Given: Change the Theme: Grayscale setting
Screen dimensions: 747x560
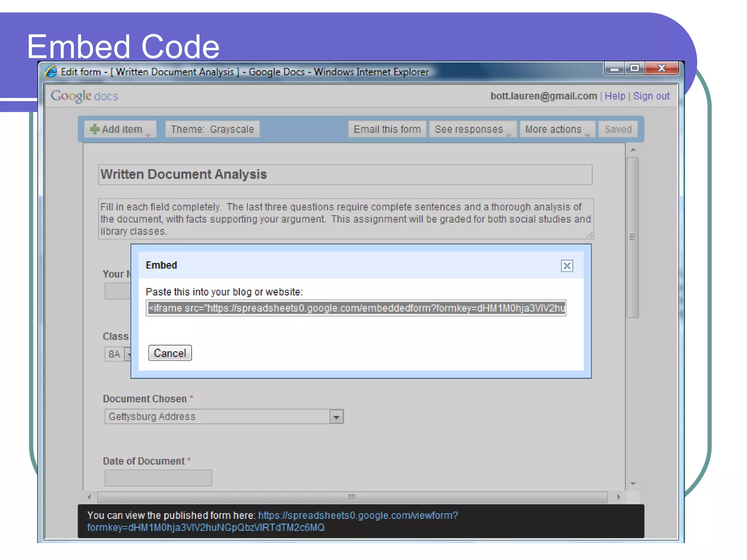Looking at the screenshot, I should 212,129.
